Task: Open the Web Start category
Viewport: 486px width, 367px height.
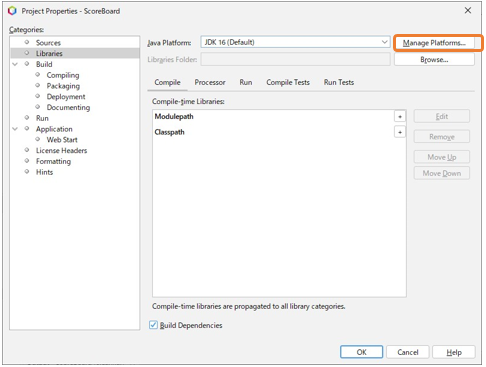Action: tap(62, 140)
